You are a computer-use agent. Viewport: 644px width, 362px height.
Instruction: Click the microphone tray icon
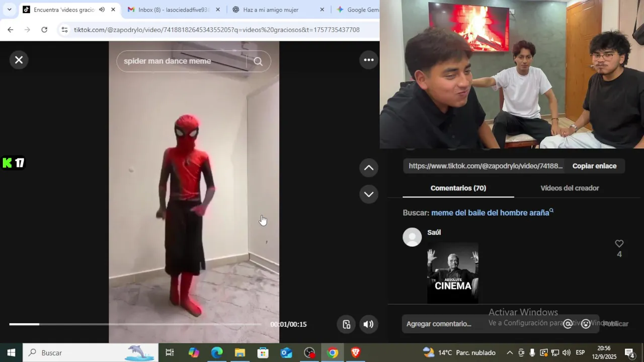[532, 352]
